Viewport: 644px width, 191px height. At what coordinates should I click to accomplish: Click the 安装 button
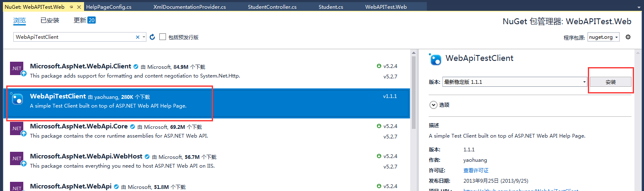pos(611,82)
